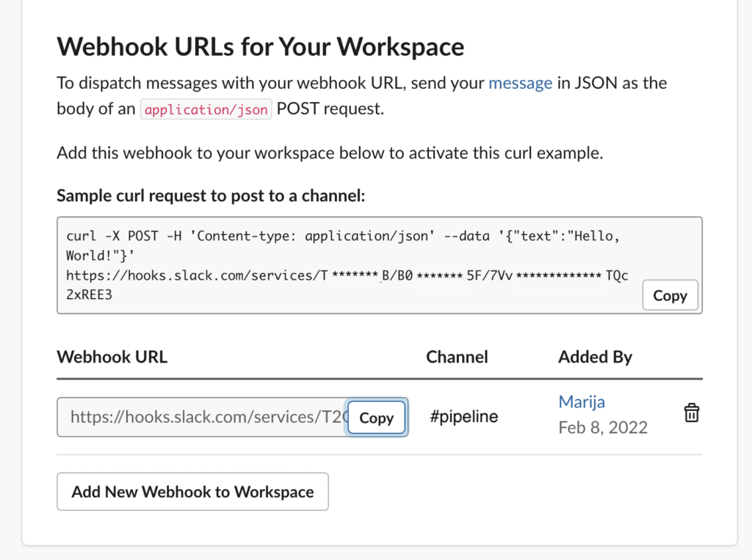Screen dimensions: 752x560
Task: Click the Feb 8, 2022 date
Action: point(603,427)
